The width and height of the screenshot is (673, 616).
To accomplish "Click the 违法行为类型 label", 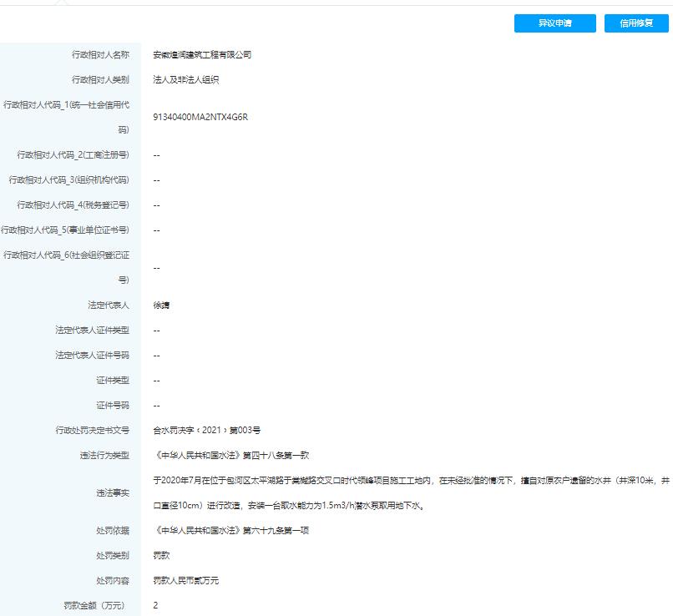I will point(104,455).
